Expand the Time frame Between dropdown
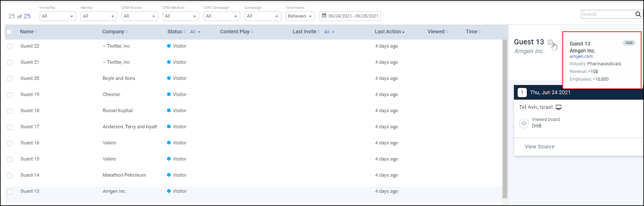Screen dimensions: 644x206 point(300,16)
